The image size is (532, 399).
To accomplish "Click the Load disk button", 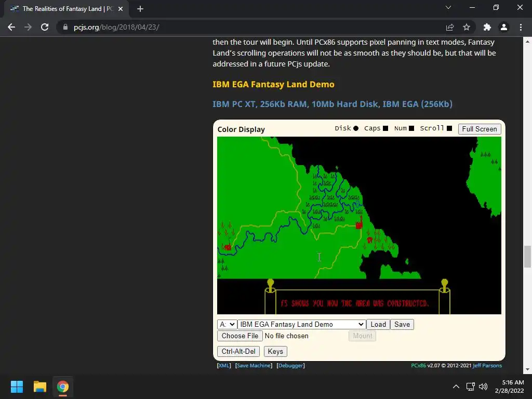I will (x=378, y=324).
